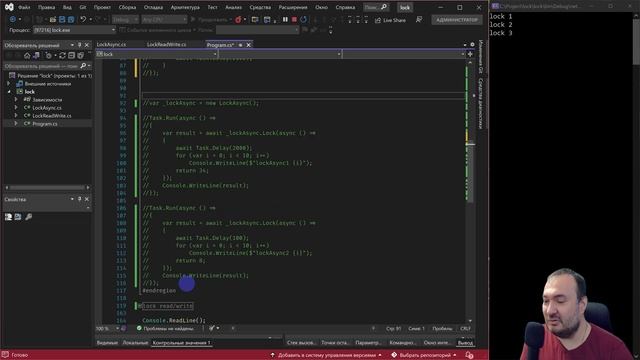Open the Debug configuration dropdown
Image resolution: width=640 pixels, height=360 pixels.
coord(125,20)
